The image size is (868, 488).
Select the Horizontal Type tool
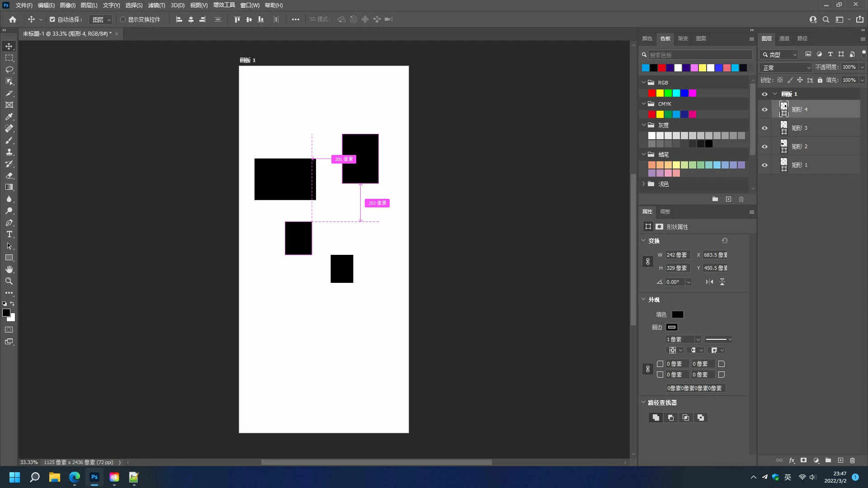(9, 234)
